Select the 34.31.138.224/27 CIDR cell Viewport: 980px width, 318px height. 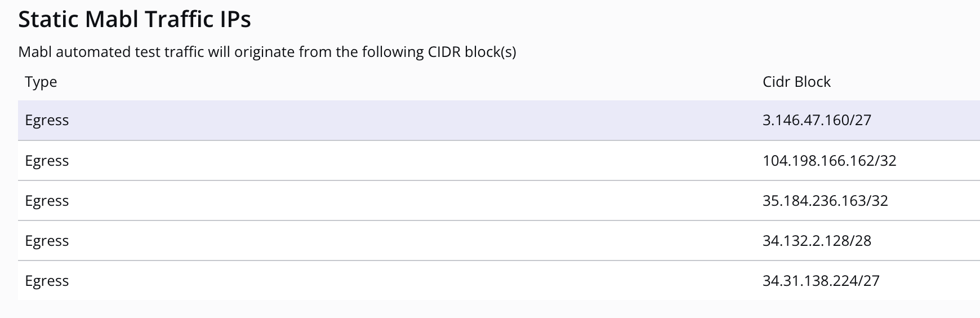tap(821, 281)
